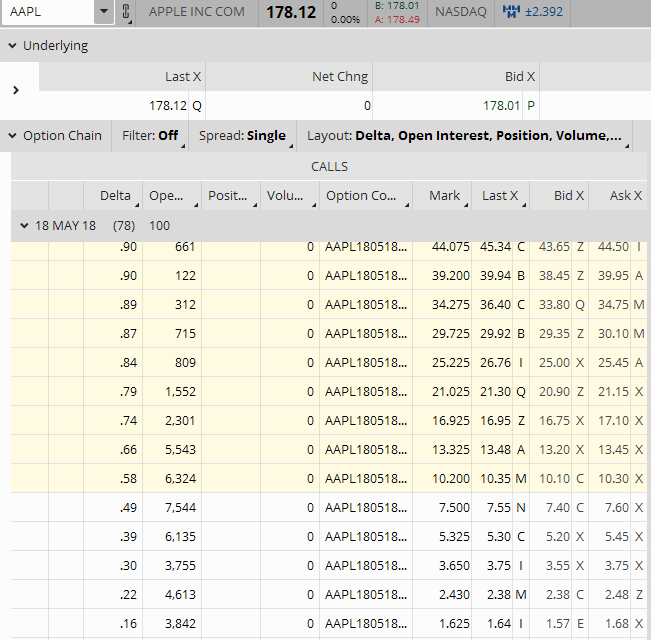Screen dimensions: 651x640
Task: Click the Delta column header
Action: pos(113,195)
